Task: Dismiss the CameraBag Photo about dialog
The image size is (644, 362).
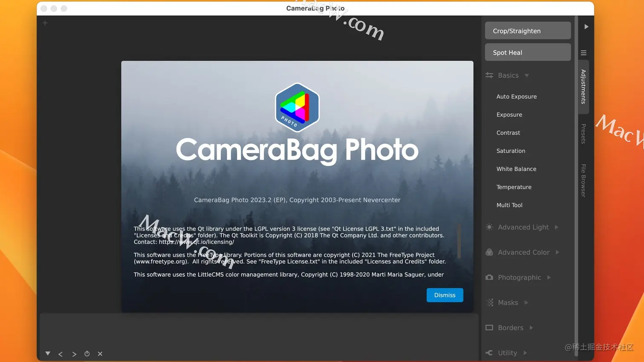Action: pyautogui.click(x=445, y=295)
